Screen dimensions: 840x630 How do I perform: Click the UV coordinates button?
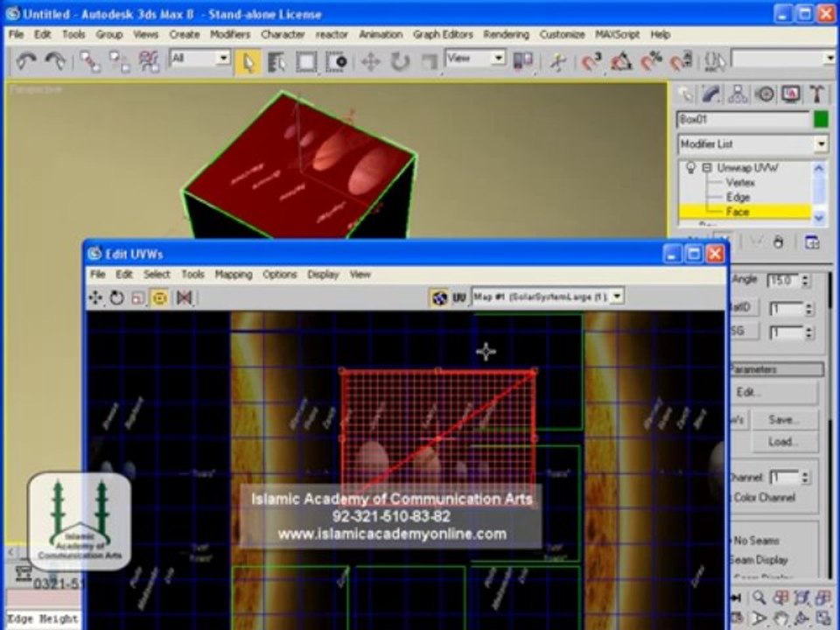point(459,297)
